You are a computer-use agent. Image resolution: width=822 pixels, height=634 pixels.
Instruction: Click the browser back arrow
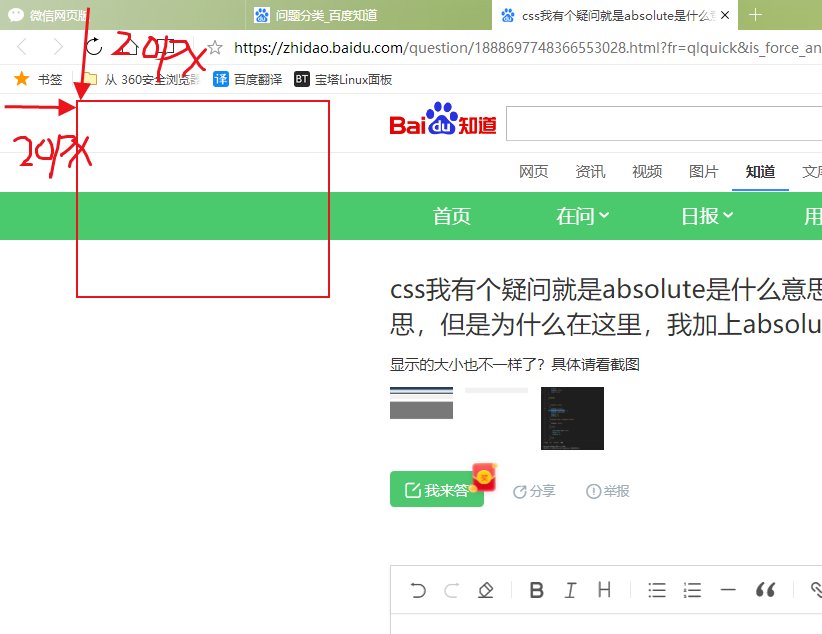[x=20, y=47]
